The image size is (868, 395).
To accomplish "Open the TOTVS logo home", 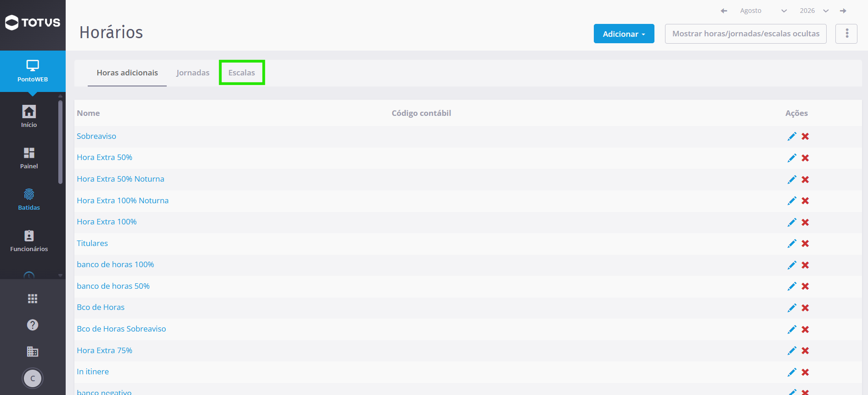I will [x=33, y=23].
